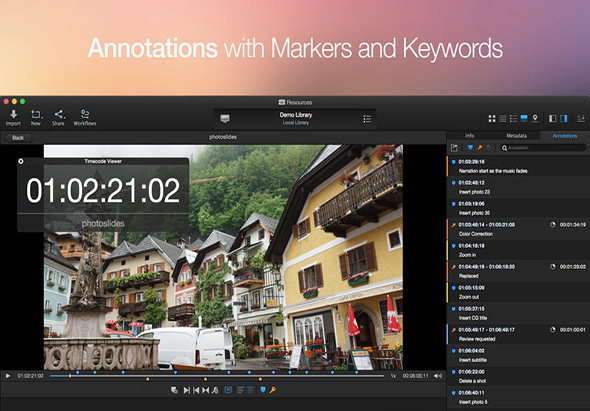Toggle the right inspector panel

tap(564, 119)
